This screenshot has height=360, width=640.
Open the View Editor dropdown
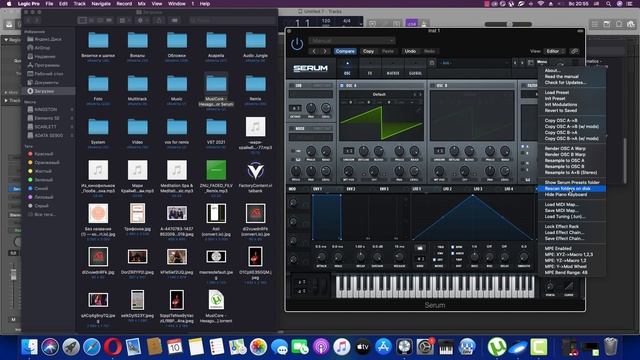coord(554,51)
